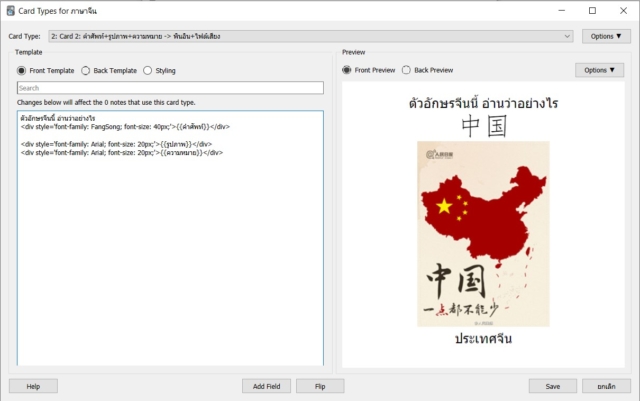The height and width of the screenshot is (401, 640).
Task: Open the Preview Options dropdown
Action: point(599,70)
